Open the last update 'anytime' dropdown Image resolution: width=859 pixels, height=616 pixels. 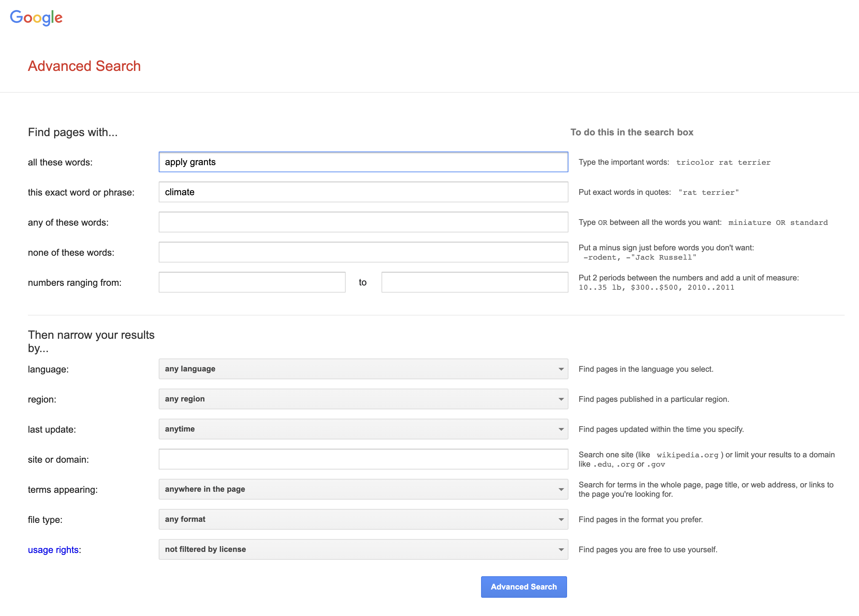(363, 429)
